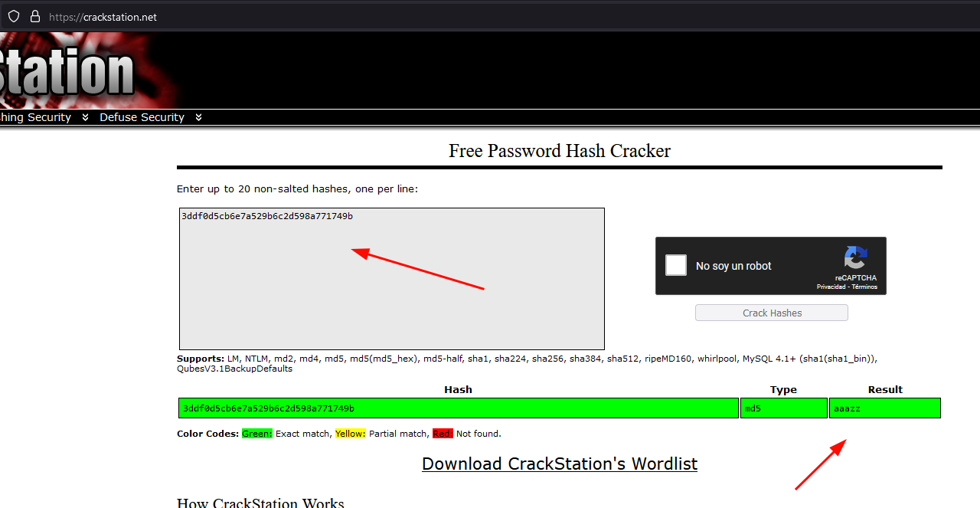This screenshot has height=508, width=980.
Task: Click the Supports hash types list text
Action: [x=527, y=363]
